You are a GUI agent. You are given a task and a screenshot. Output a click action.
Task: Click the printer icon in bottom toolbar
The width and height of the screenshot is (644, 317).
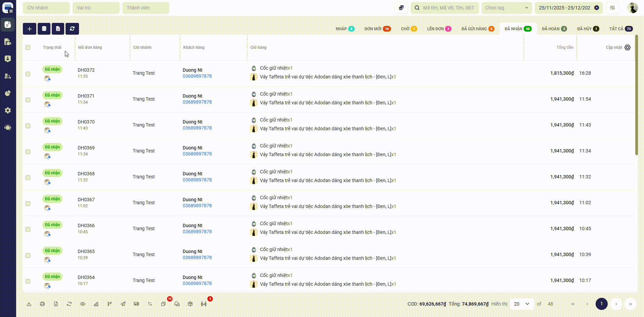(42, 304)
